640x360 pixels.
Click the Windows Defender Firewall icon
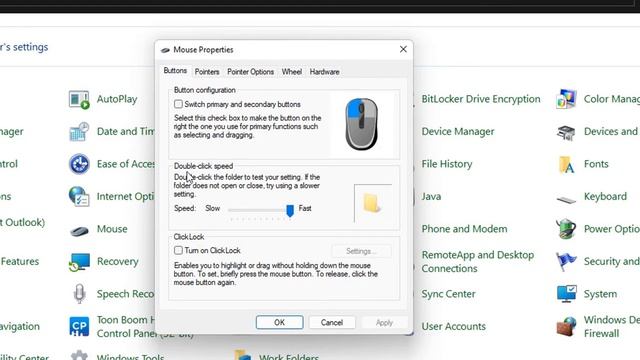pos(566,327)
